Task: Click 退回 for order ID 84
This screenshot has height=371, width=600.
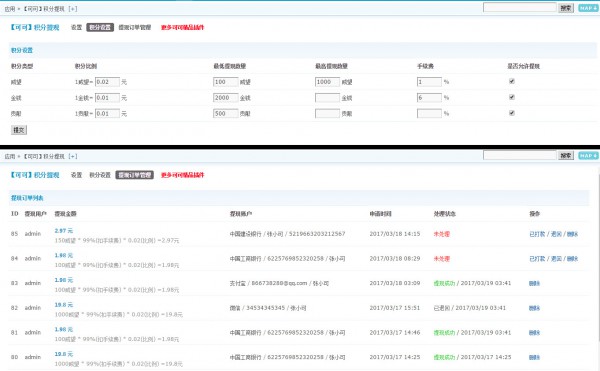Action: 556,259
